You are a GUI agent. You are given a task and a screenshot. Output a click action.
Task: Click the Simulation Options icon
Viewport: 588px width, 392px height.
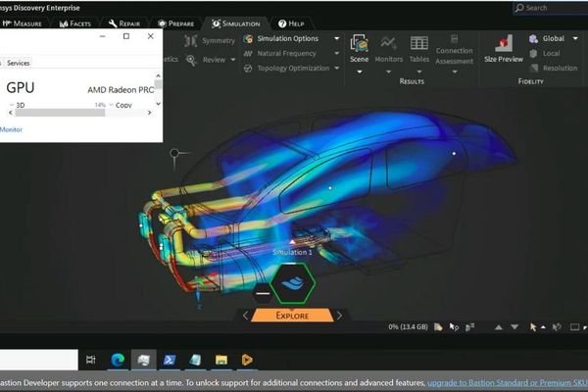tap(248, 38)
